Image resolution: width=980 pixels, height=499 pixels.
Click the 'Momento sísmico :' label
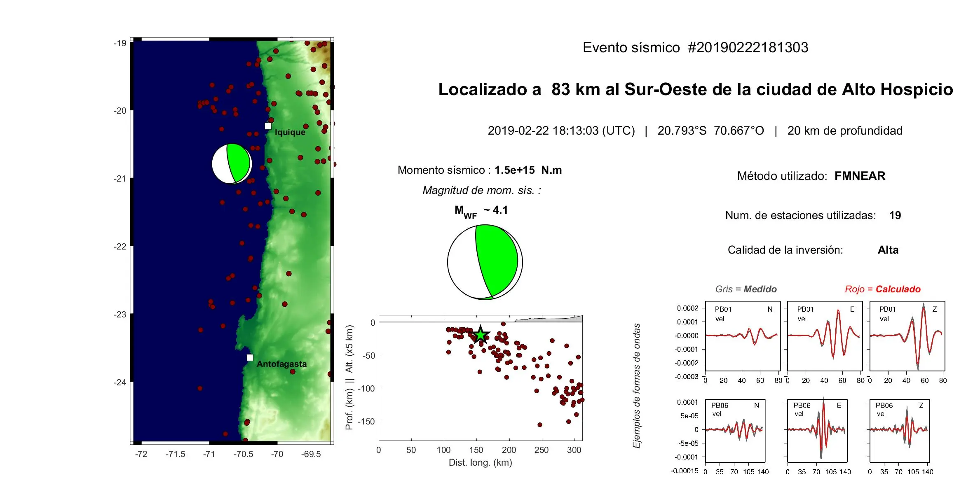click(x=444, y=170)
